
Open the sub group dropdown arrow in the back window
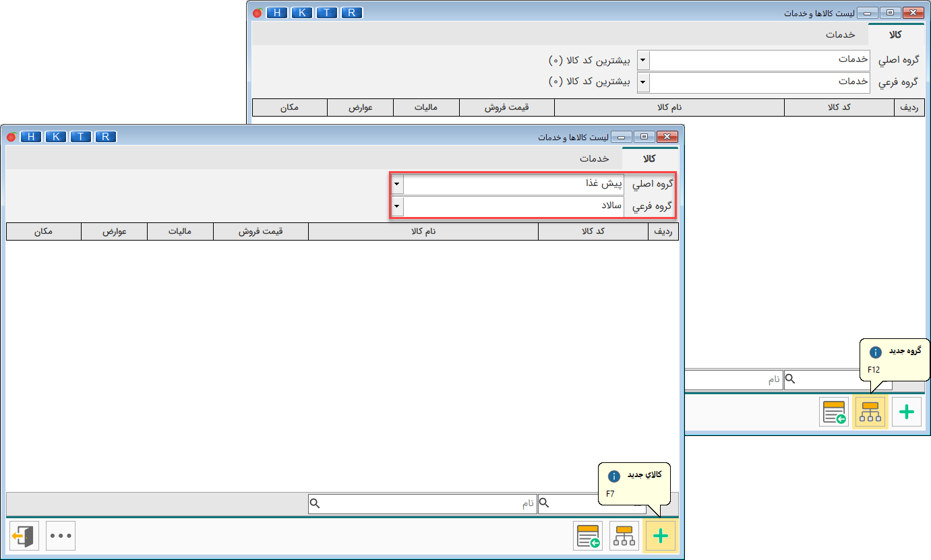click(643, 82)
